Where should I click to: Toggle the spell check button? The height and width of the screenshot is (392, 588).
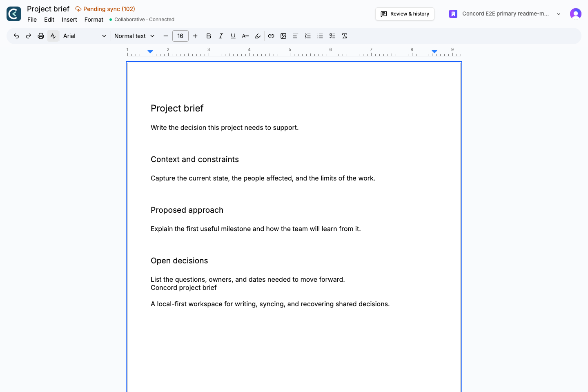[53, 36]
